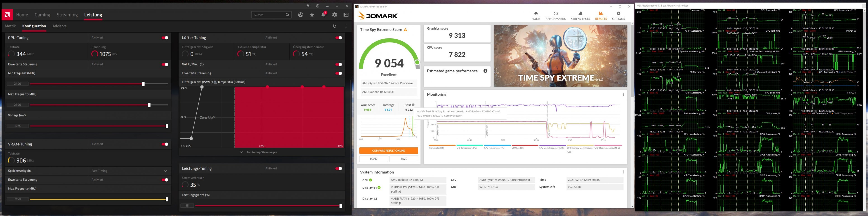Click the SAVE button in 3DMark
Image resolution: width=868 pixels, height=216 pixels.
click(x=404, y=158)
